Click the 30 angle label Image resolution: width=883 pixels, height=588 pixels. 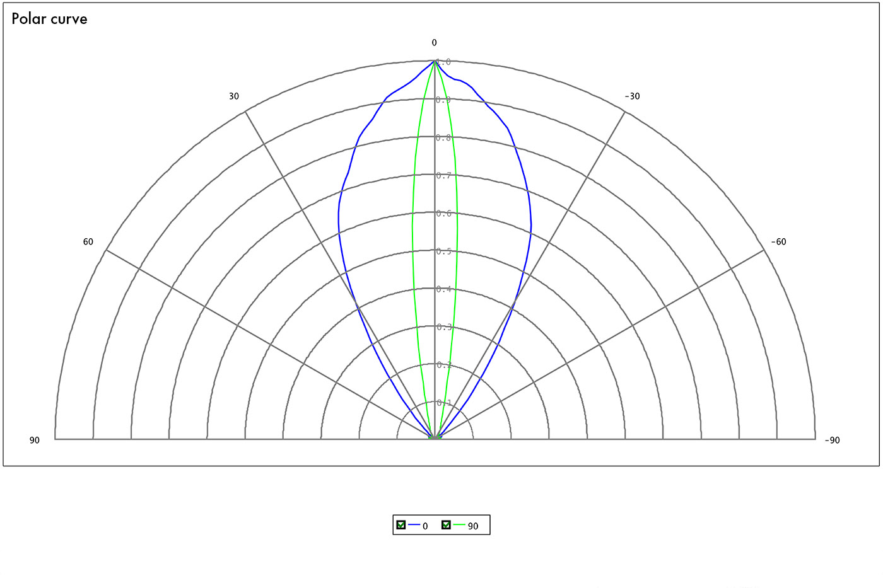[x=234, y=96]
